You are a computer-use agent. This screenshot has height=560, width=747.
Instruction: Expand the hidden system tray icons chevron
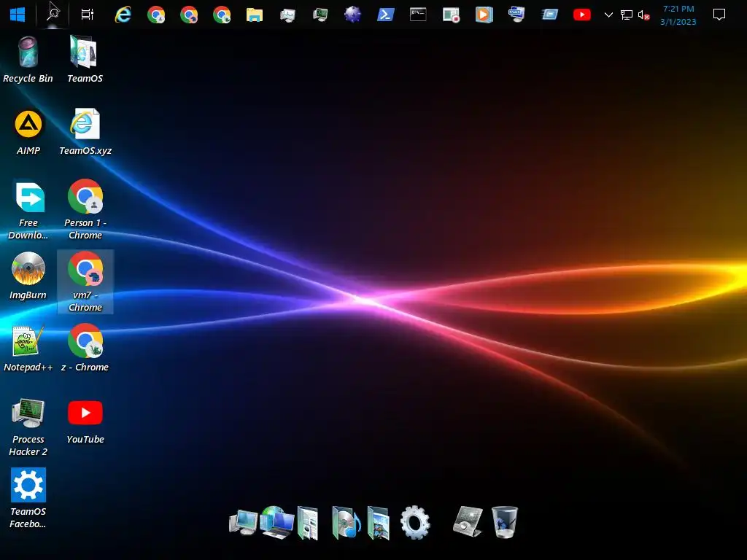[x=608, y=15]
